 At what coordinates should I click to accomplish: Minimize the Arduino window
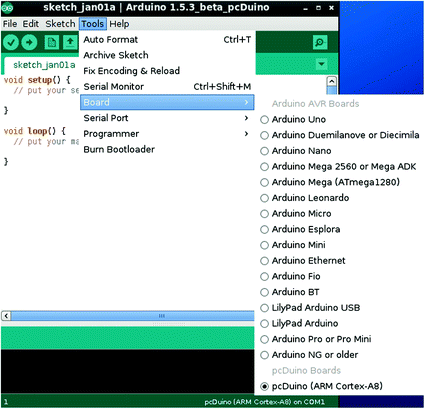coord(305,8)
